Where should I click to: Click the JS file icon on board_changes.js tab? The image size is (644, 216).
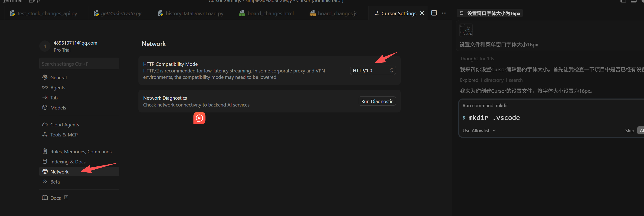[x=313, y=13]
